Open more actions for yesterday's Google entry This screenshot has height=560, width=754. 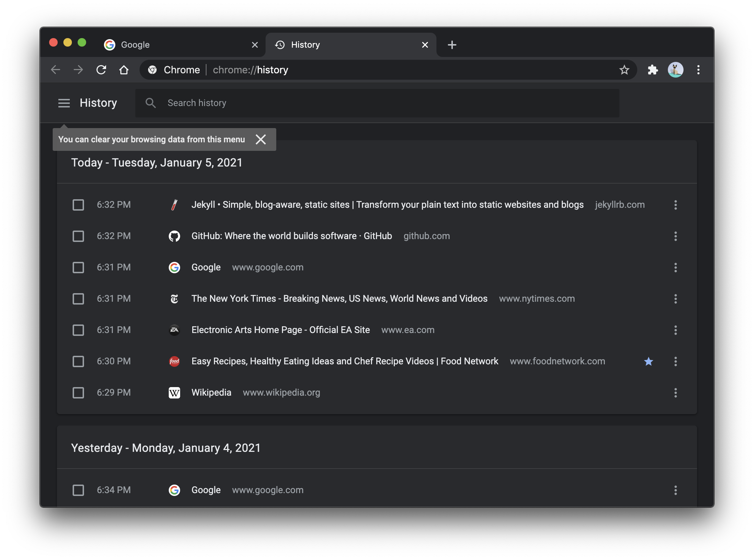[675, 490]
